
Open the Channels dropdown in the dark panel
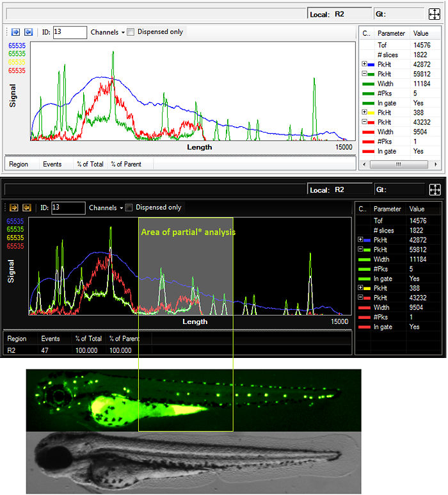[x=106, y=207]
